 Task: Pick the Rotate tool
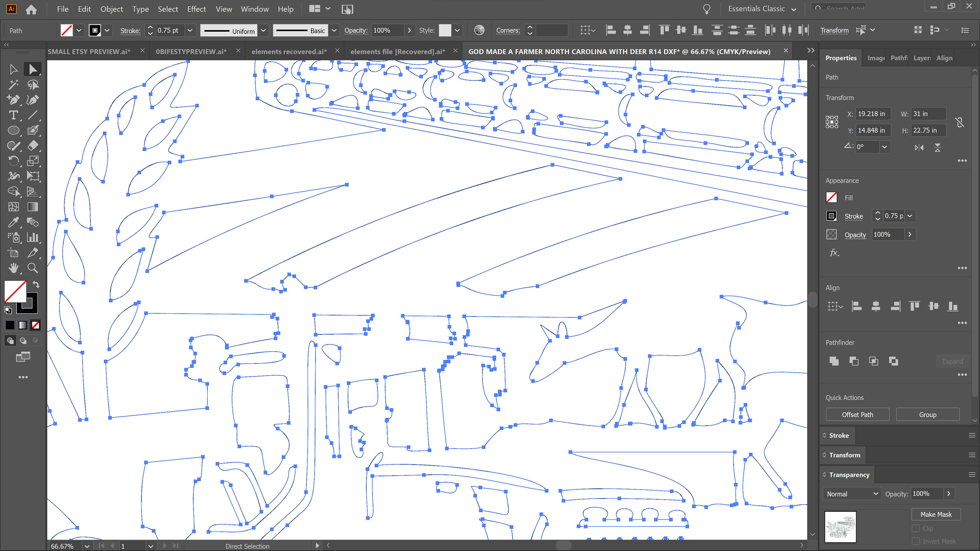click(13, 161)
